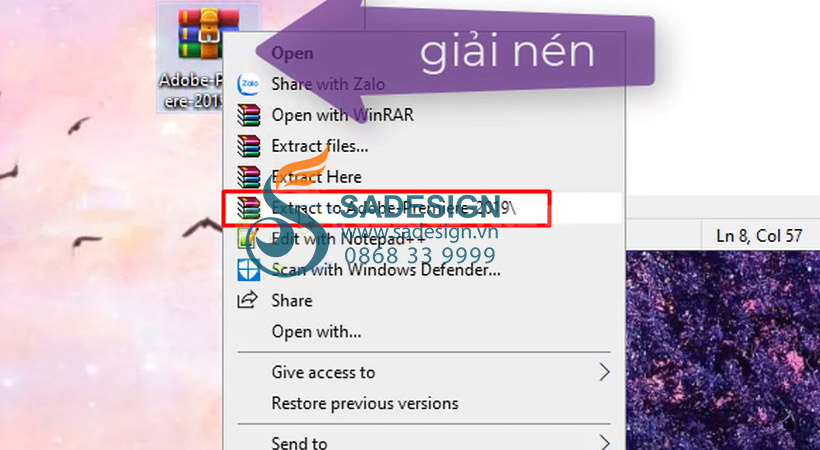
Task: Expand the Give access to submenu arrow
Action: click(604, 373)
